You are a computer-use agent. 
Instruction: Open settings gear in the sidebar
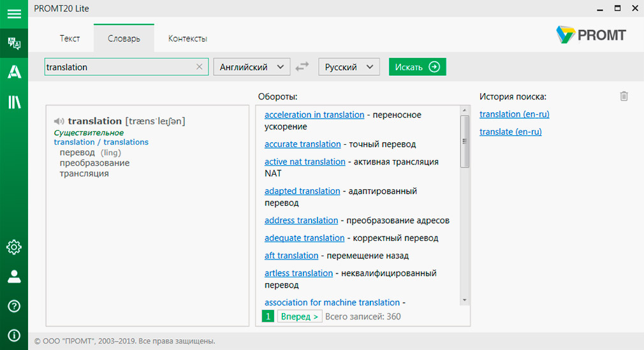tap(14, 247)
